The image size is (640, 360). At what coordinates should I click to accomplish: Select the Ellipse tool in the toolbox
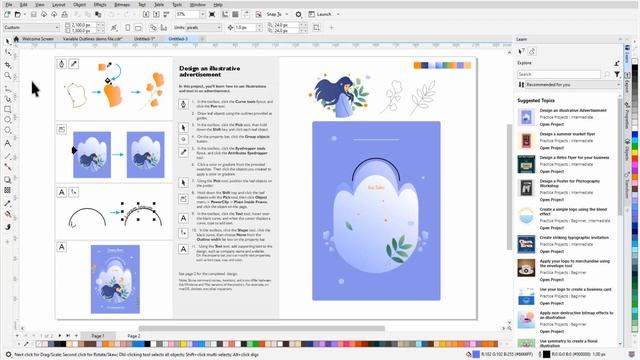point(8,120)
